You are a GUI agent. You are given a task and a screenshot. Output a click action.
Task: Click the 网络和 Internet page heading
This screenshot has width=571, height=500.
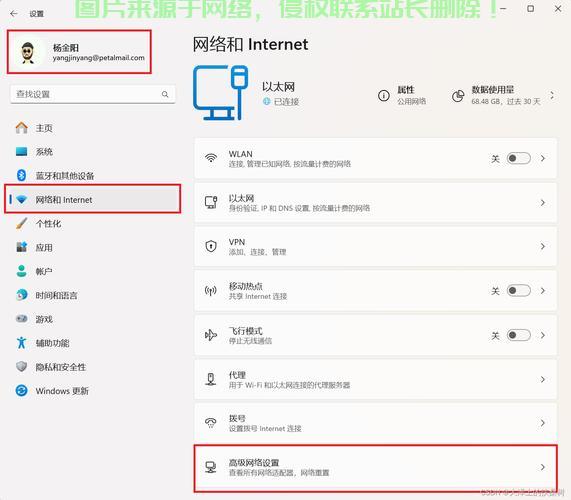[250, 44]
